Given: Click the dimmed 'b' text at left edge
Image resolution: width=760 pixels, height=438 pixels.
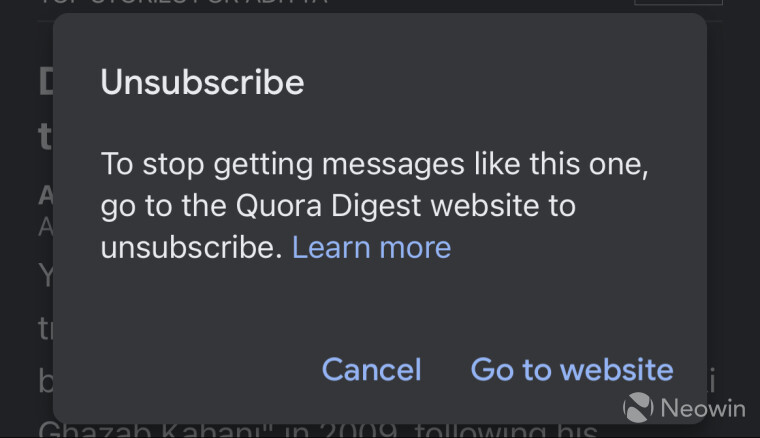Looking at the screenshot, I should [46, 380].
